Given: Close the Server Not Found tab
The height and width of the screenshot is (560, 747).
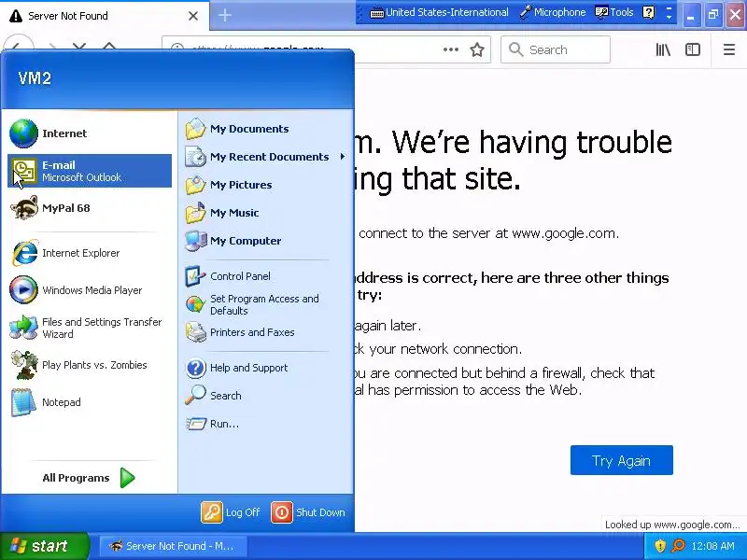Looking at the screenshot, I should click(x=193, y=16).
